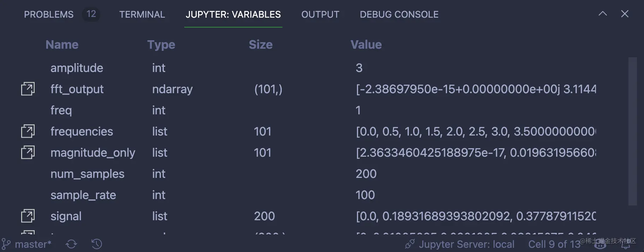Click the Size column header
Viewport: 644px width, 252px height.
[x=261, y=45]
